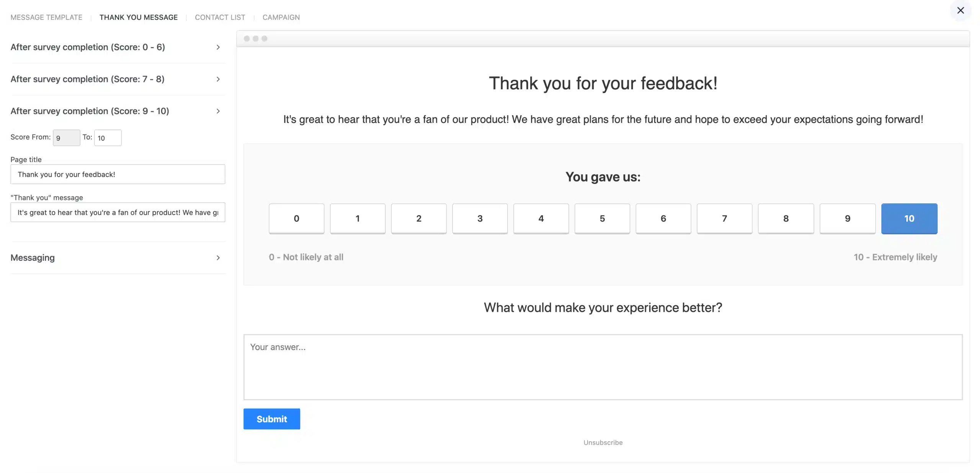The height and width of the screenshot is (473, 980).
Task: Click the blue Submit button
Action: click(272, 419)
